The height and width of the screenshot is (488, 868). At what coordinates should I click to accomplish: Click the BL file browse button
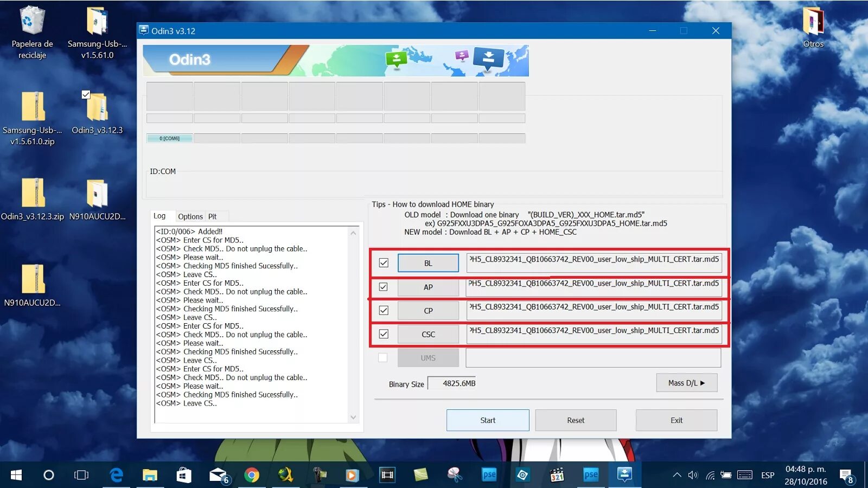tap(428, 263)
